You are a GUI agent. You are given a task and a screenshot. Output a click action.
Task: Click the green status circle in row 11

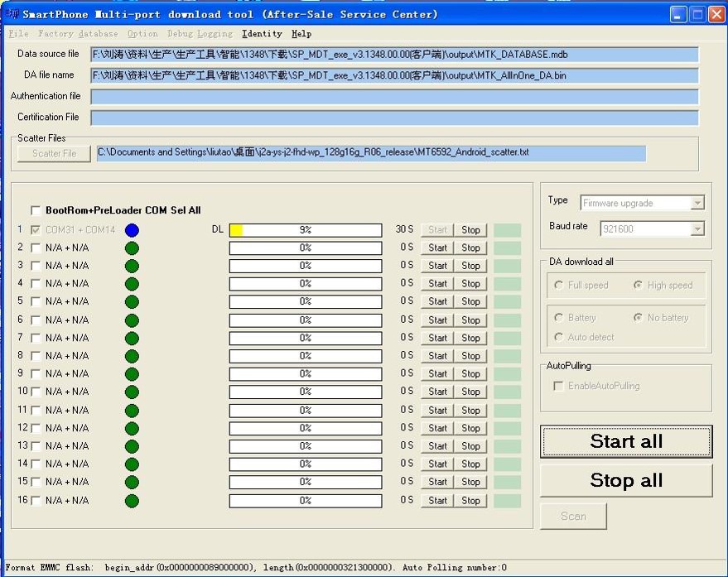pos(132,411)
